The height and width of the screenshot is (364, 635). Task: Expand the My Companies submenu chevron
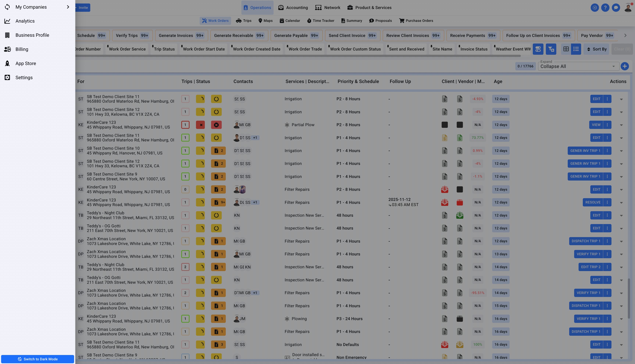click(68, 7)
